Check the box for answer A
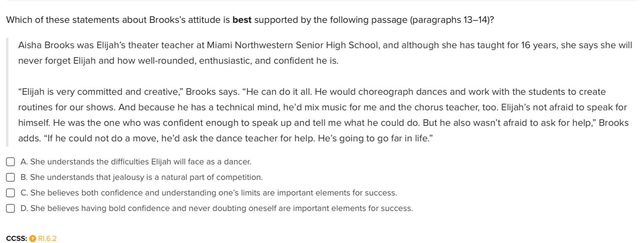 (10, 162)
